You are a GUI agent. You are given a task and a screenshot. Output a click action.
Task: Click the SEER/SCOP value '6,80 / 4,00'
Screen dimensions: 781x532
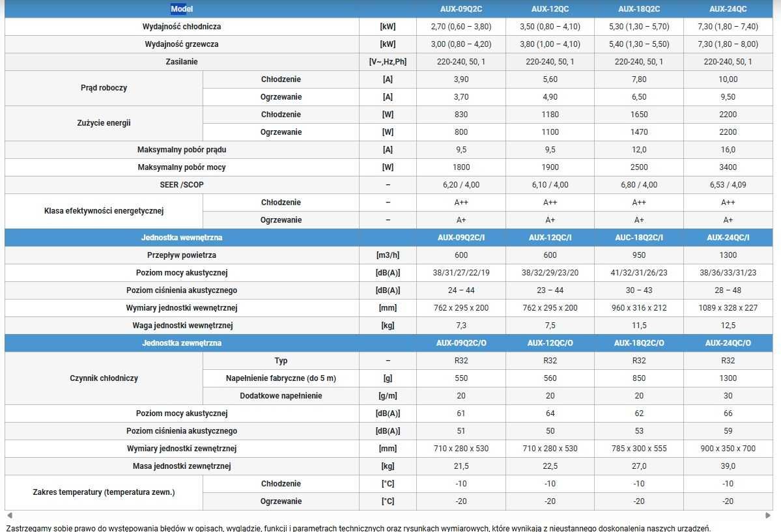[639, 185]
